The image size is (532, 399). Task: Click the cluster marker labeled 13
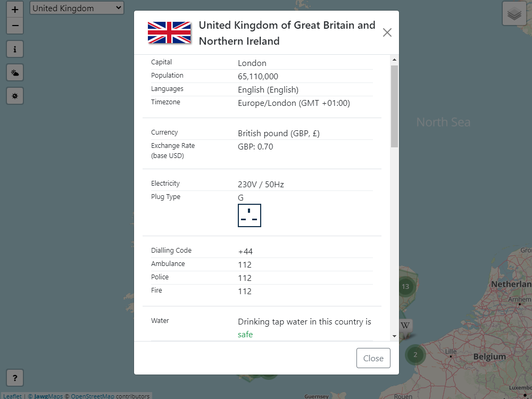click(405, 286)
